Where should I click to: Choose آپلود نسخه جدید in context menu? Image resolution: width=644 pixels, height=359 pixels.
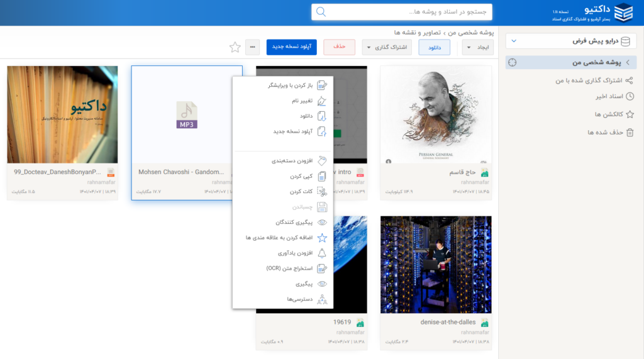coord(284,131)
